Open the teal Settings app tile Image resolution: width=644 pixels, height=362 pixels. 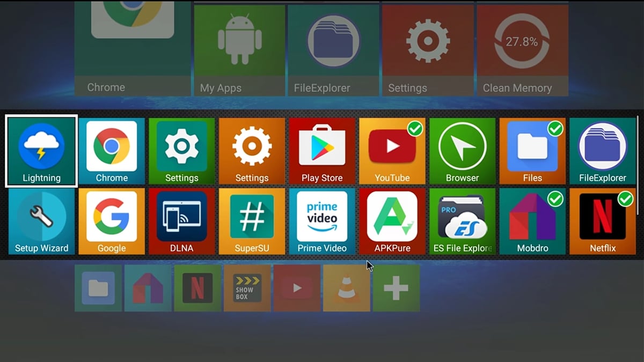coord(181,151)
